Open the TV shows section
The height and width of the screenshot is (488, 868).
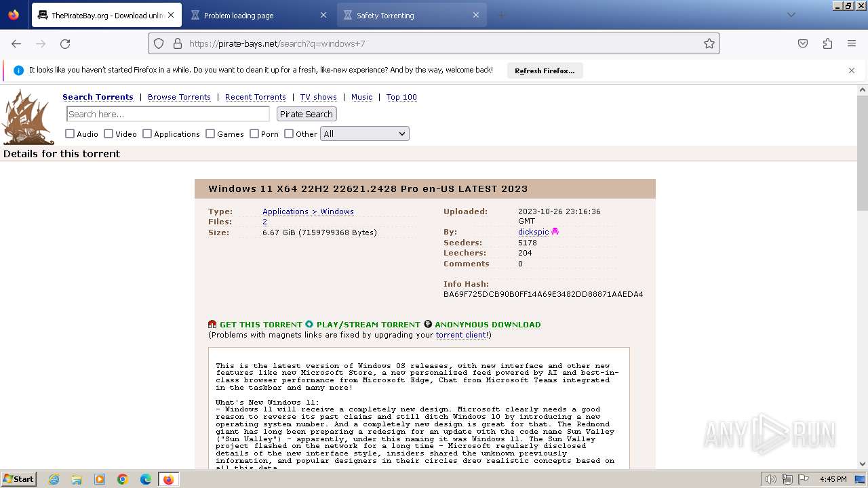coord(319,97)
